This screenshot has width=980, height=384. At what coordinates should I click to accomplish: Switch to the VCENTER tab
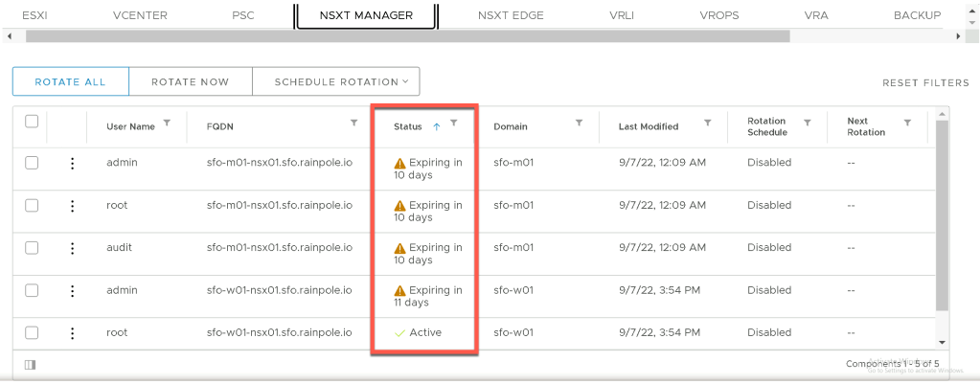point(140,15)
